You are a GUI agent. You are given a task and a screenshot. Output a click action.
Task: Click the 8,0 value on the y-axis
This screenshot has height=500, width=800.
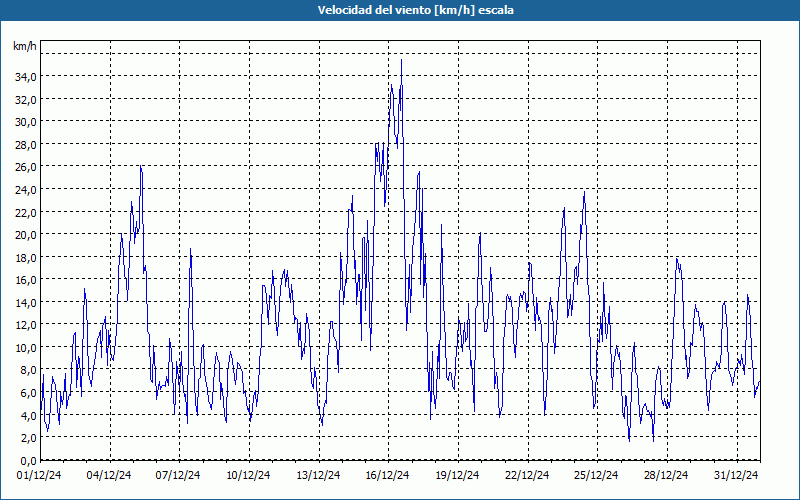[x=29, y=370]
